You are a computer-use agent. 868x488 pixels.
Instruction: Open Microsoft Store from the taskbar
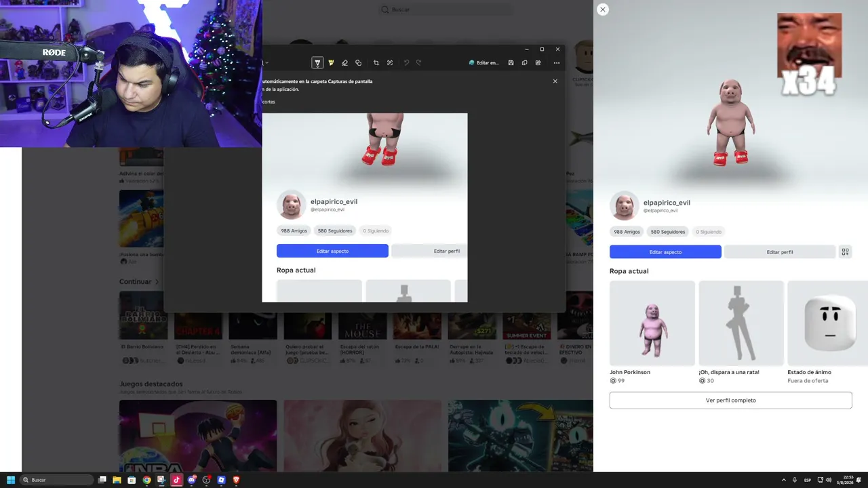132,480
